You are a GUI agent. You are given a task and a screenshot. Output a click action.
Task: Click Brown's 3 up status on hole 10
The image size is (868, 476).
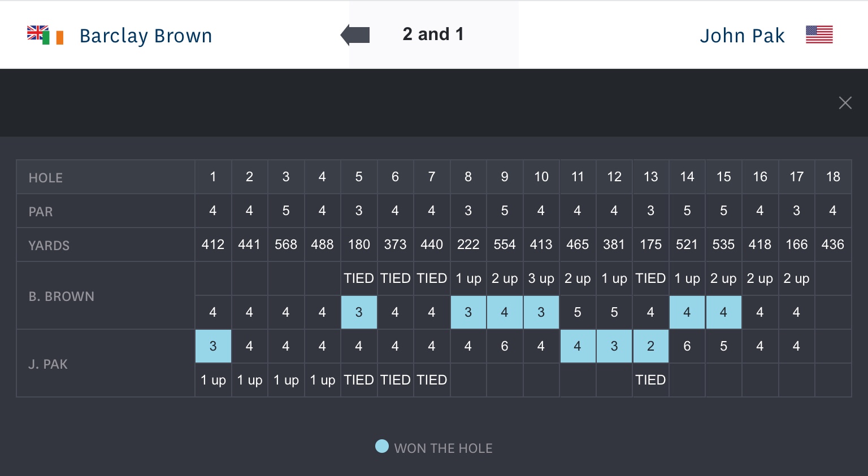[x=541, y=278]
